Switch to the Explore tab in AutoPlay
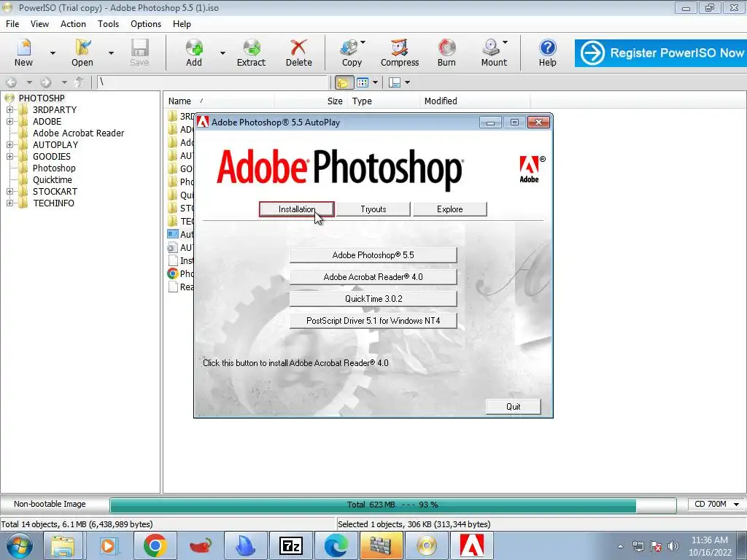Viewport: 747px width, 560px height. [449, 209]
